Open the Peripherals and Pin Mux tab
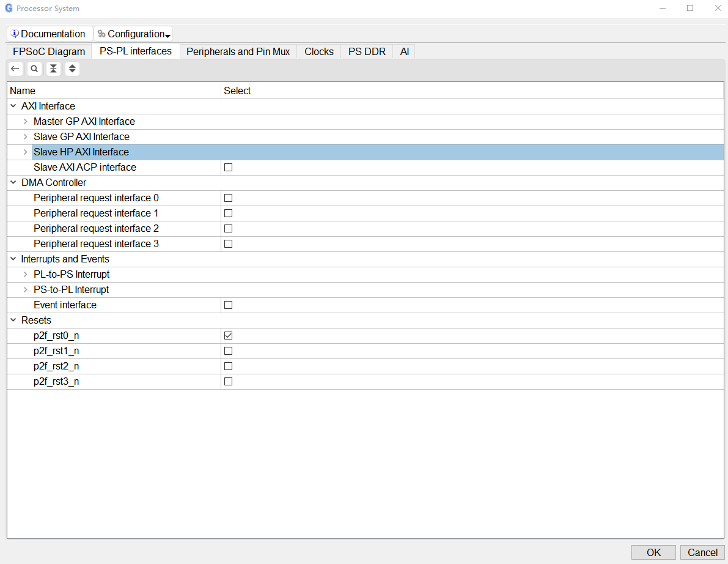 (x=238, y=51)
